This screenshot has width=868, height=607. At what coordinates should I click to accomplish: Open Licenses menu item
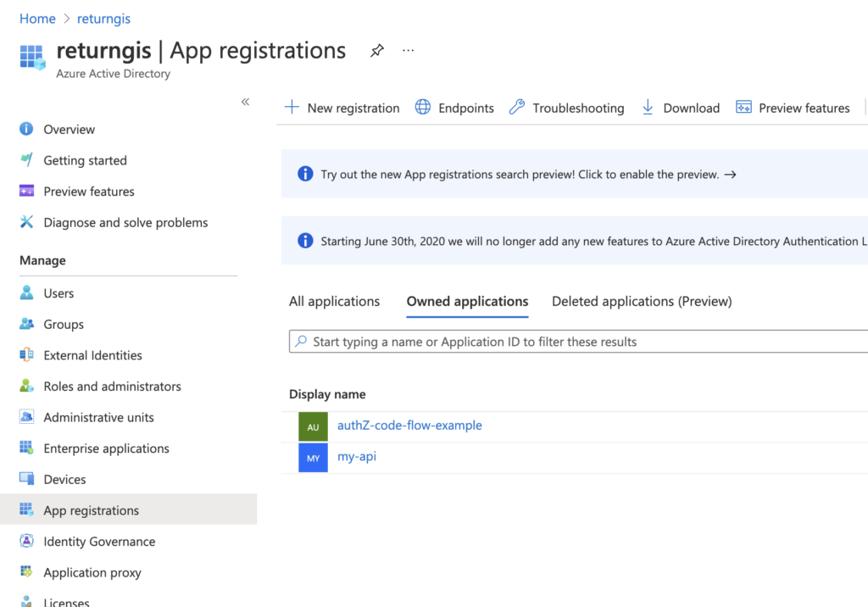[66, 602]
